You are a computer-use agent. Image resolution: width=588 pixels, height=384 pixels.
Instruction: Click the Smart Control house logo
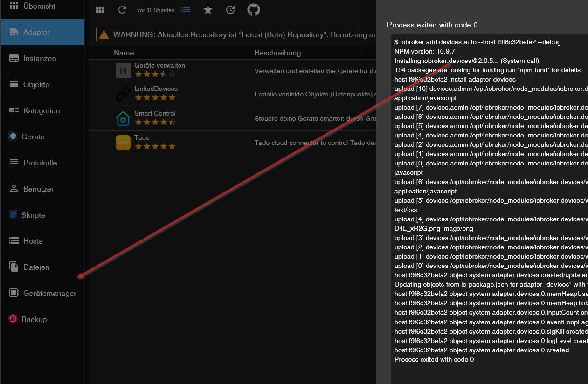(123, 119)
